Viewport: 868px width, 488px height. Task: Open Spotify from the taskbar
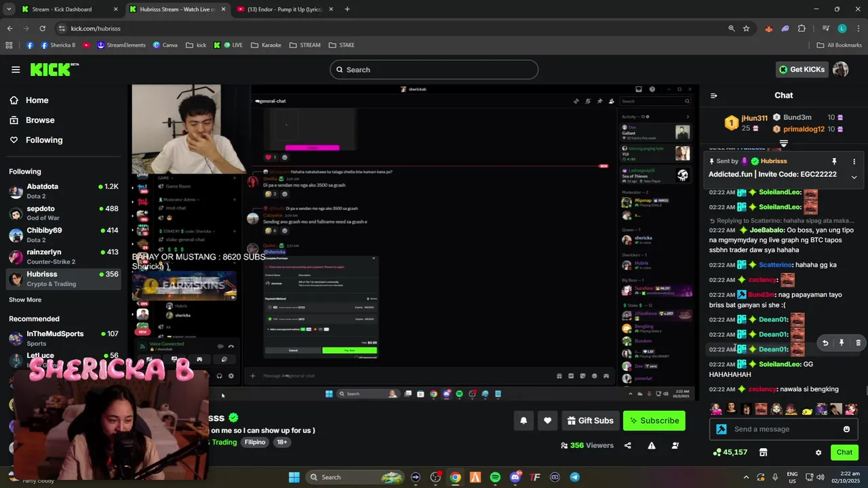coord(495,477)
